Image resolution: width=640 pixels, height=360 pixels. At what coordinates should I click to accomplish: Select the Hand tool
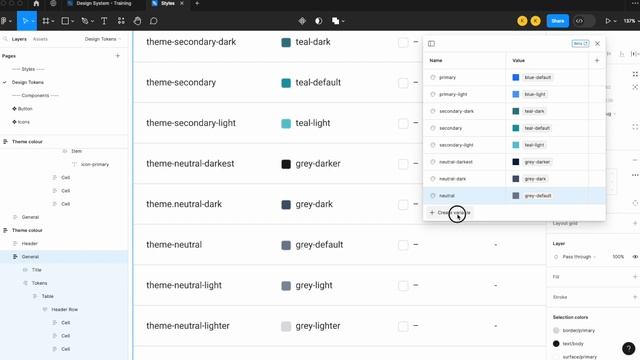tap(138, 21)
